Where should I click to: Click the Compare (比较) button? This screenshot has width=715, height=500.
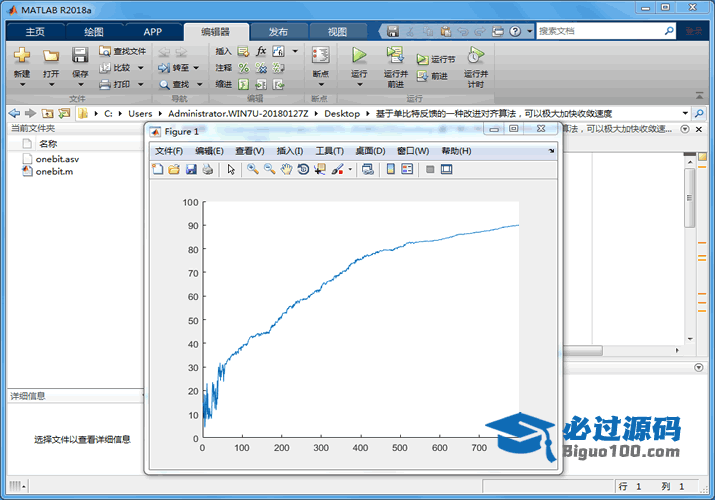coord(115,68)
